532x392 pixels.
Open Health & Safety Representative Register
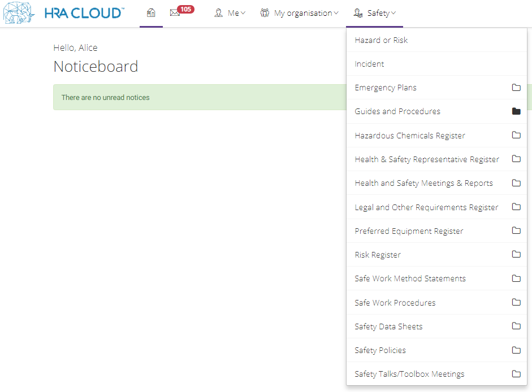(436, 159)
